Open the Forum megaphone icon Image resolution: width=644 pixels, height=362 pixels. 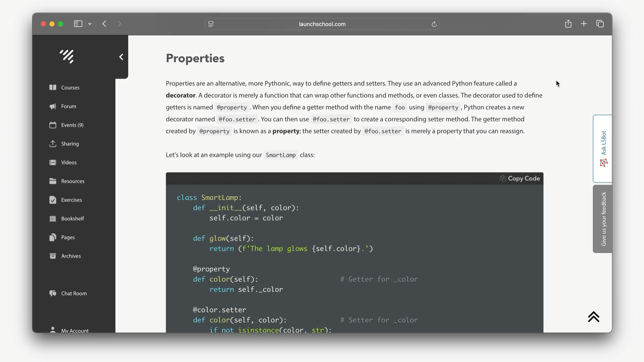[53, 106]
